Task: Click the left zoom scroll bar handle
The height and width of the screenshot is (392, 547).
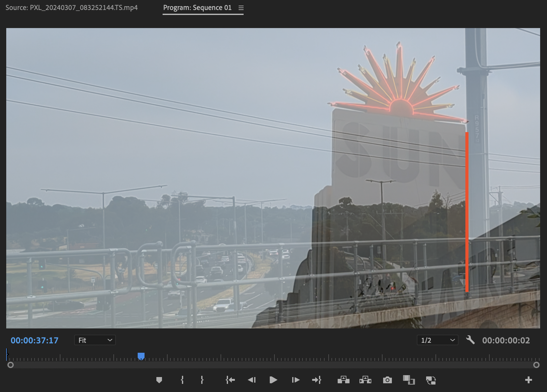Action: (11, 365)
